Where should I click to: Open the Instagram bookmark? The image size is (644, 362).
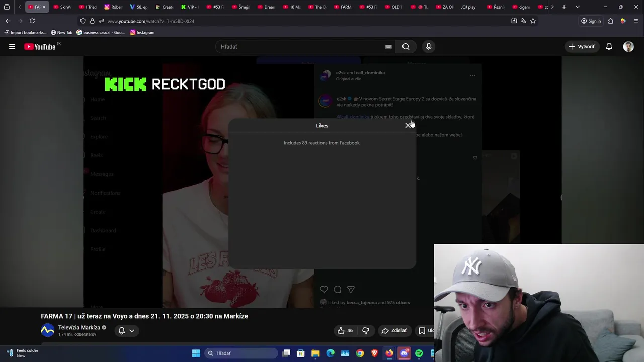tap(142, 32)
